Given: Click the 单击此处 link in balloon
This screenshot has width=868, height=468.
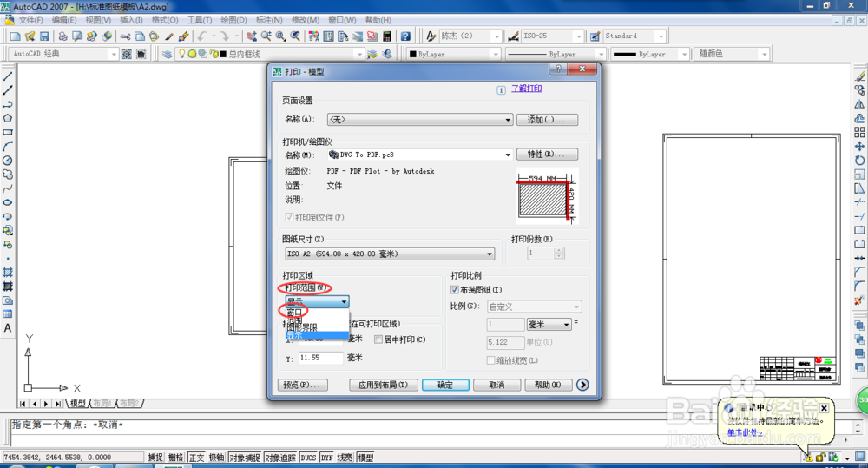Looking at the screenshot, I should (745, 432).
